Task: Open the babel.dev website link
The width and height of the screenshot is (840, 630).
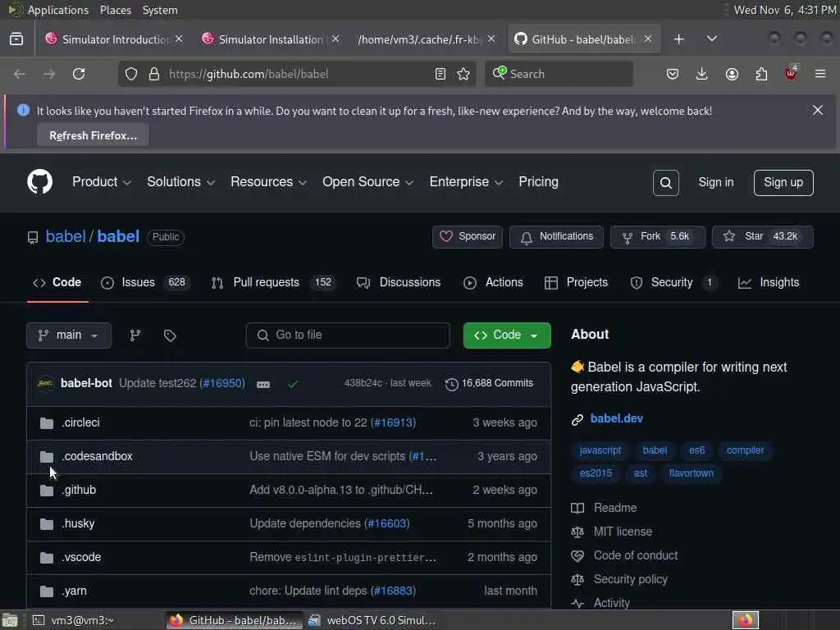Action: coord(616,419)
